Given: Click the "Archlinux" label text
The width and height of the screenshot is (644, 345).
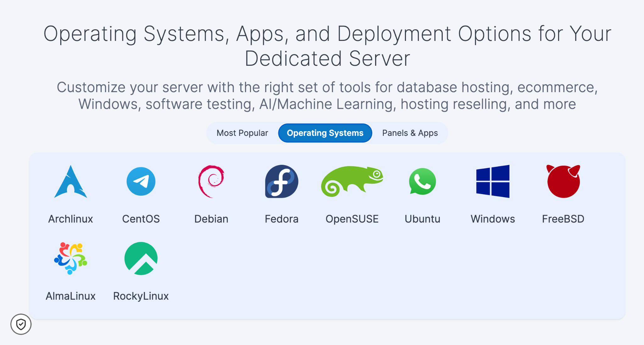Looking at the screenshot, I should pos(70,219).
